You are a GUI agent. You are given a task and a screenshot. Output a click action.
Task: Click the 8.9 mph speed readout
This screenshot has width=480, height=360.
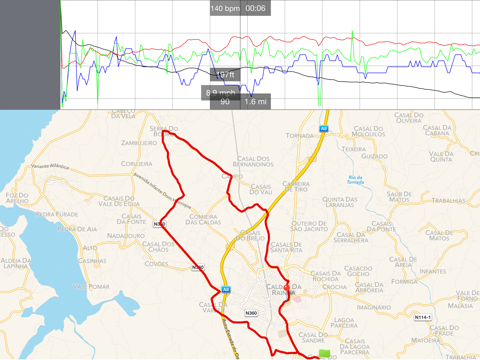[221, 93]
